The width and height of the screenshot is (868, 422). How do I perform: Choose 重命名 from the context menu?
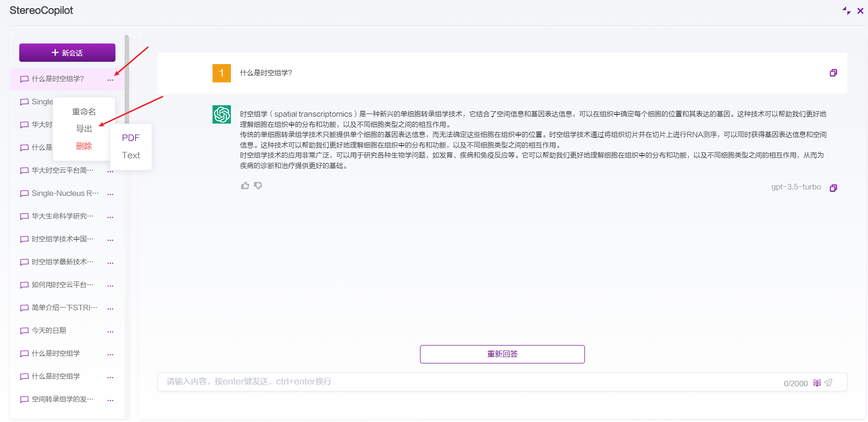coord(84,112)
